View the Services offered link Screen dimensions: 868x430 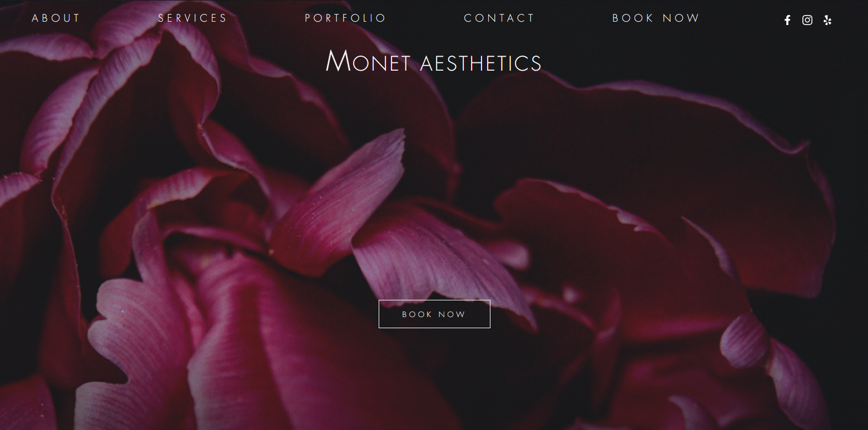193,18
